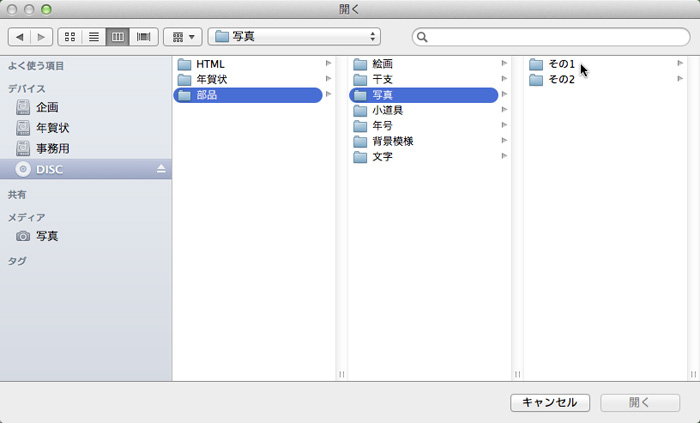This screenshot has height=423, width=700.
Task: Expand the 年賀状 folder arrow in first column
Action: (328, 79)
